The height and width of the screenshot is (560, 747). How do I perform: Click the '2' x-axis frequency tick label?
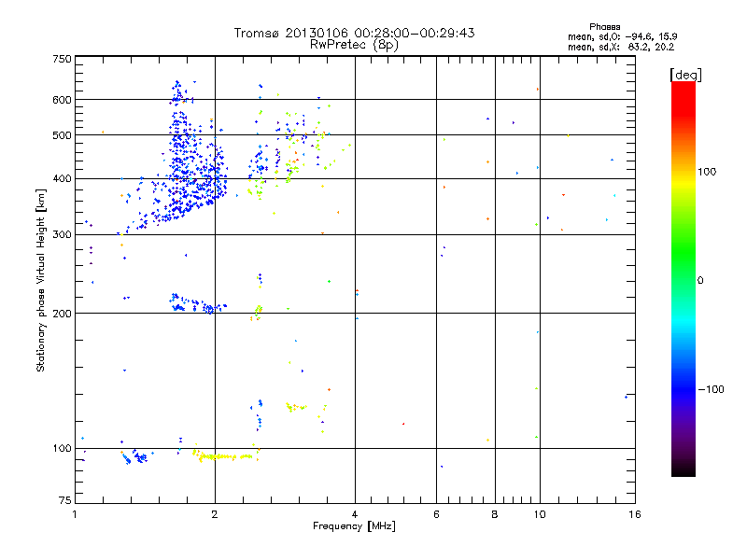coord(215,514)
